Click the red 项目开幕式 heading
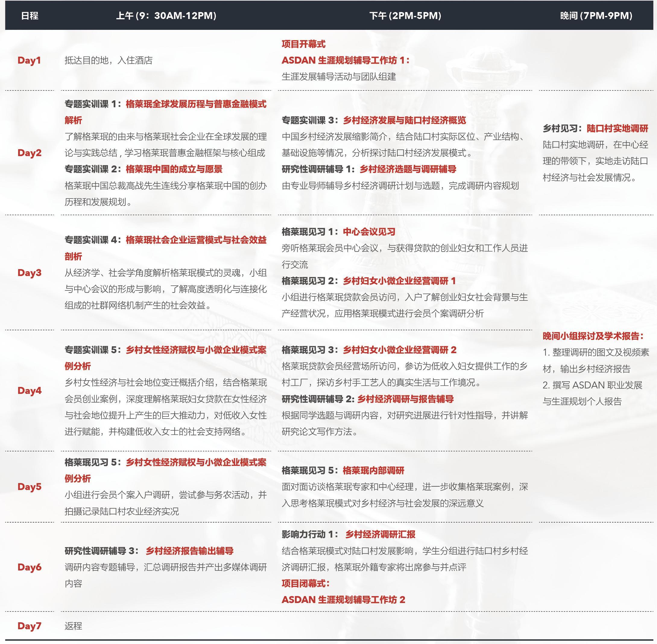 pos(304,44)
